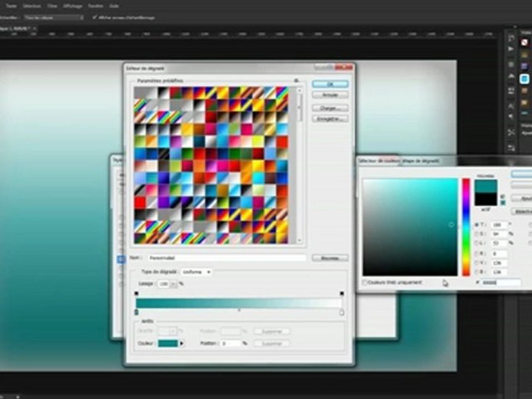Open the gradient presets gear menu
This screenshot has width=532, height=399.
[x=296, y=80]
